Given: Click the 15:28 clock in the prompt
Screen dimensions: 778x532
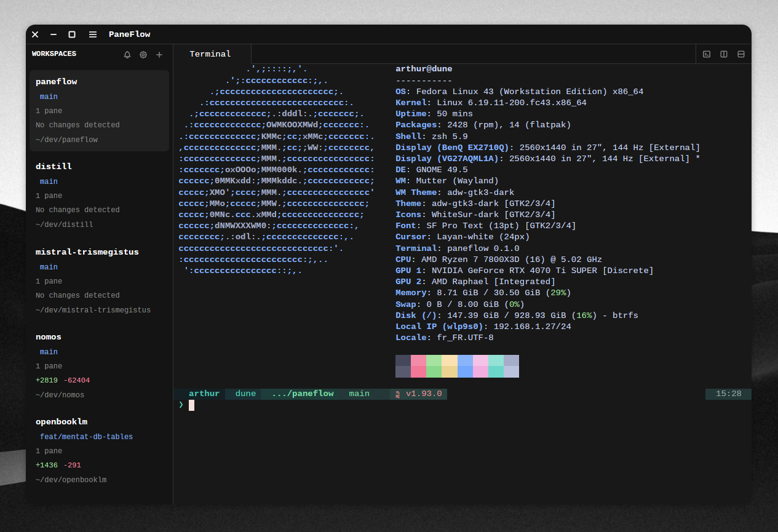Looking at the screenshot, I should (728, 394).
